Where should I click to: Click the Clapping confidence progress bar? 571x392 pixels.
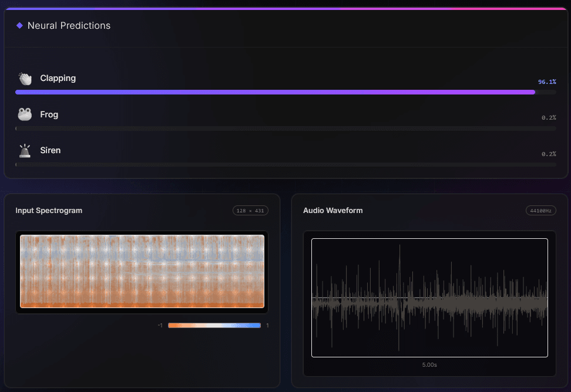click(x=285, y=92)
